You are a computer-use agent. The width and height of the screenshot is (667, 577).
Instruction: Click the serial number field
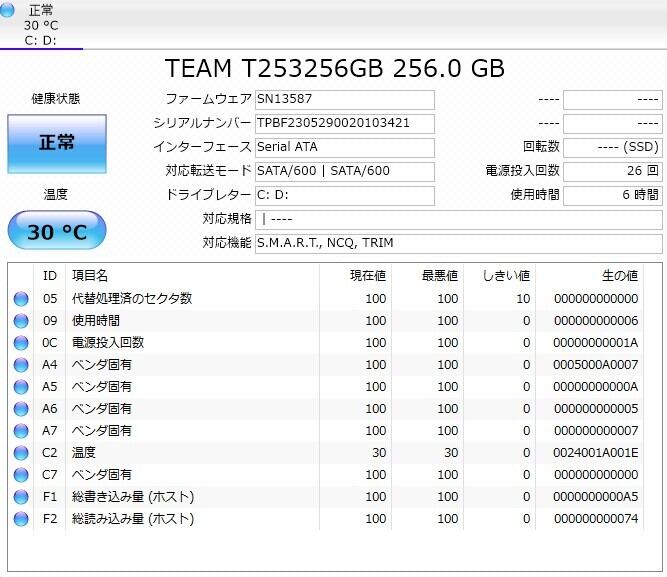coord(344,124)
